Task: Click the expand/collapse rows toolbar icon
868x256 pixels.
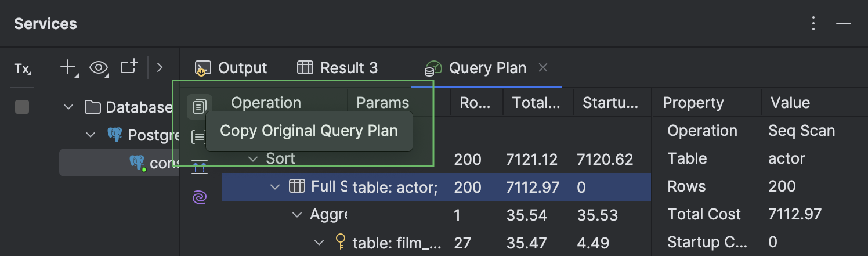Action: point(199,167)
